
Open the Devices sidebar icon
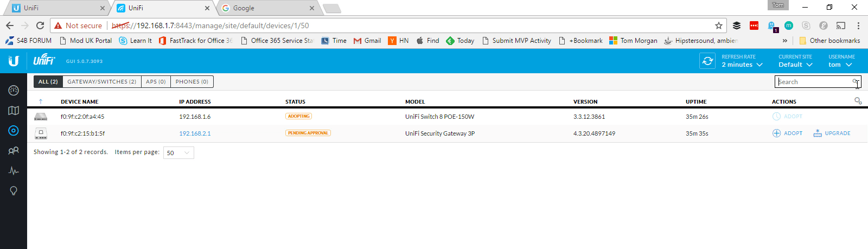click(x=14, y=131)
